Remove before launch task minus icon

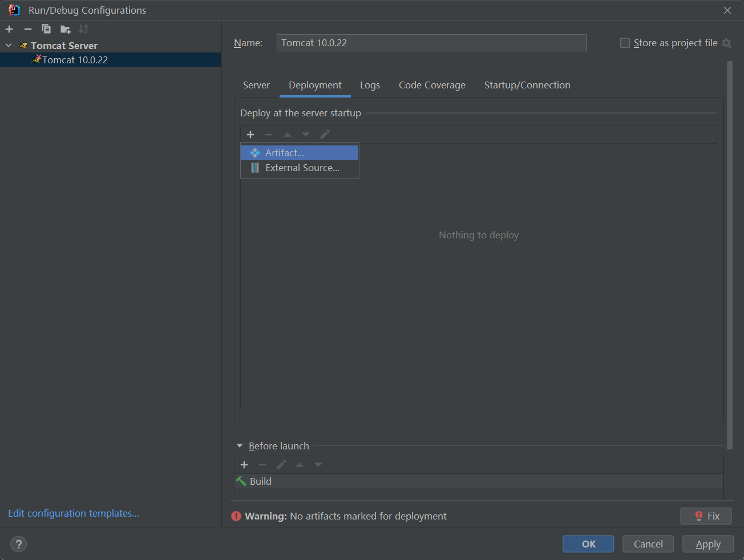coord(262,465)
